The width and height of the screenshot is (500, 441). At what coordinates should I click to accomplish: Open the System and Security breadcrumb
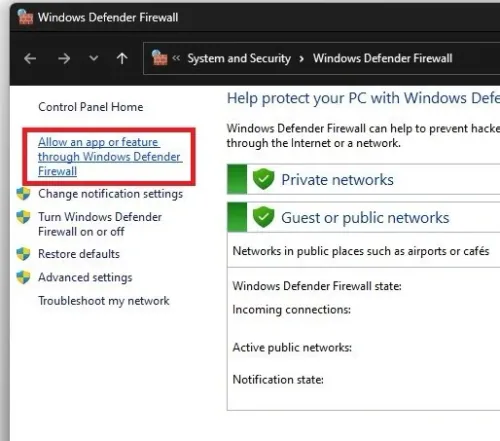coord(239,58)
